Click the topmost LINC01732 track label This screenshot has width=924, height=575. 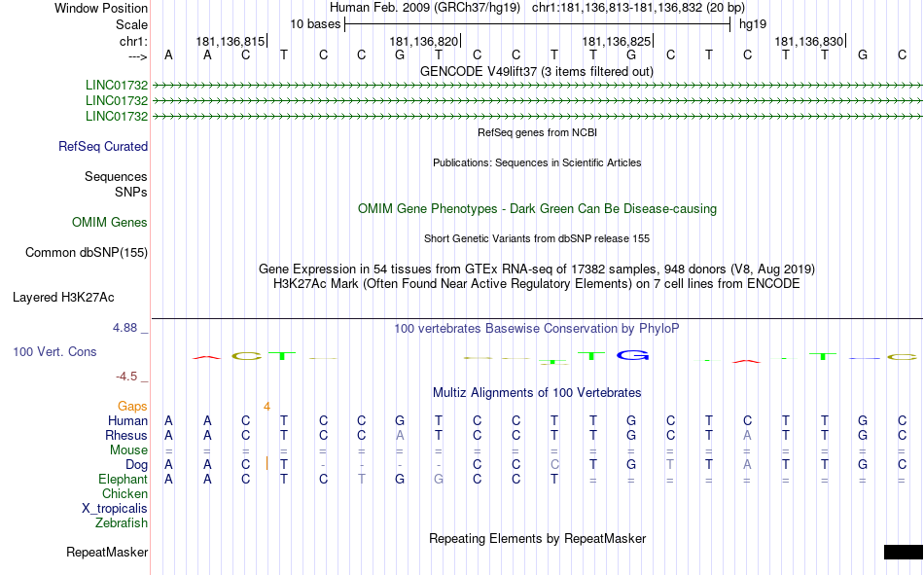(x=117, y=85)
